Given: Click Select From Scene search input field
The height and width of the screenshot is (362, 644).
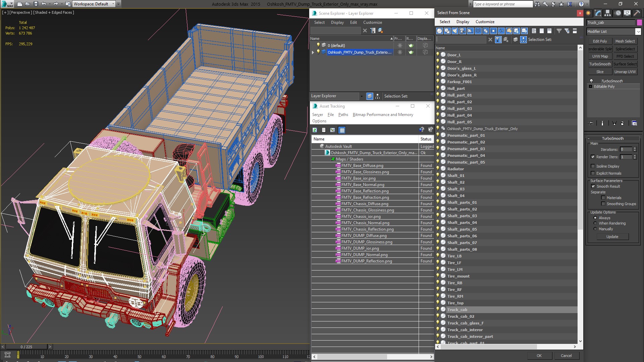Looking at the screenshot, I should 462,40.
